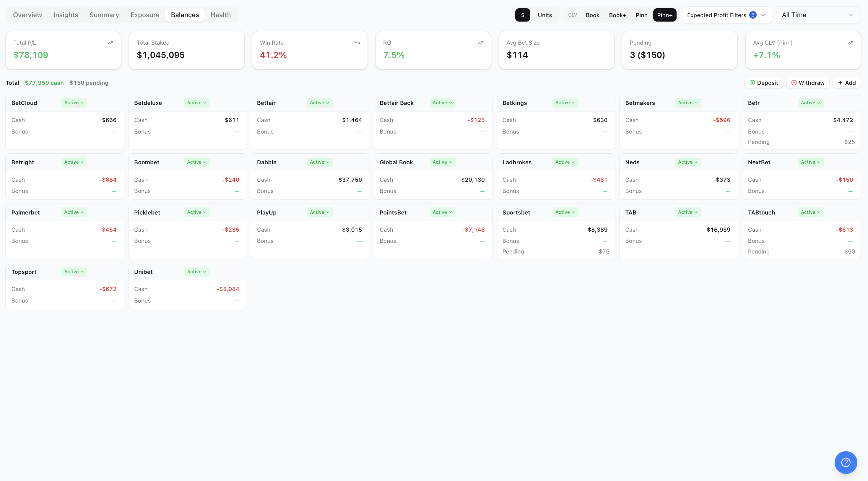Click the Withdraw button with red icon

807,83
